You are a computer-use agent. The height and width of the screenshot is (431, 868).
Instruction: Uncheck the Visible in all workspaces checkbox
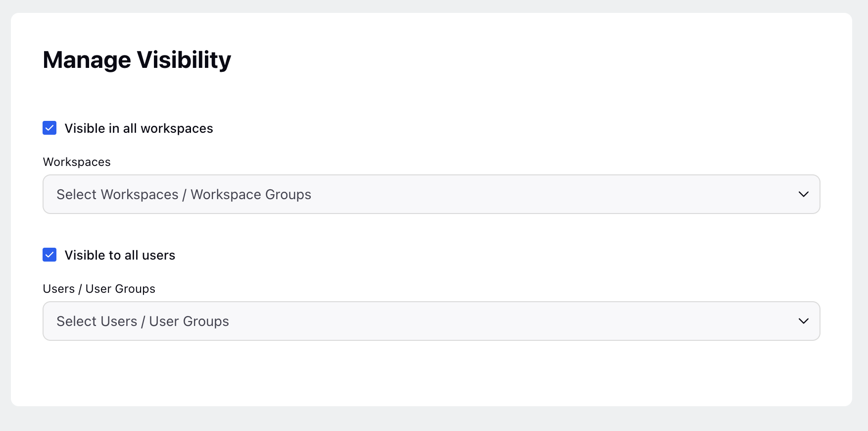(49, 128)
